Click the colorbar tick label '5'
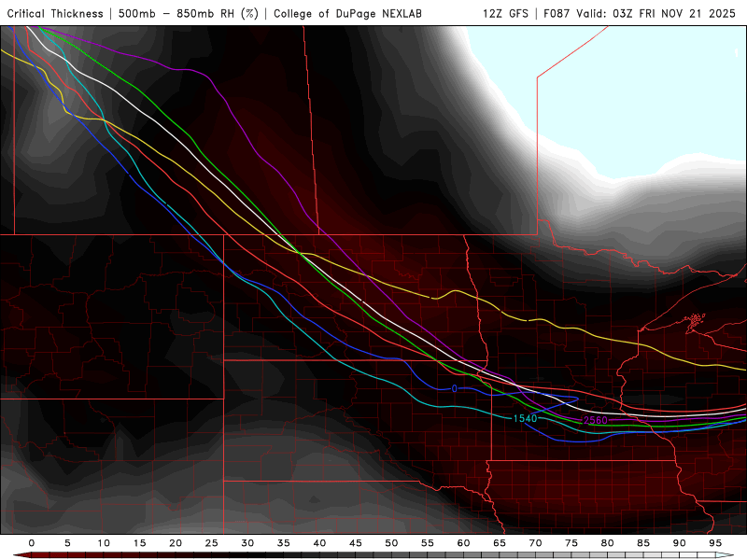747x560 pixels. click(x=67, y=543)
